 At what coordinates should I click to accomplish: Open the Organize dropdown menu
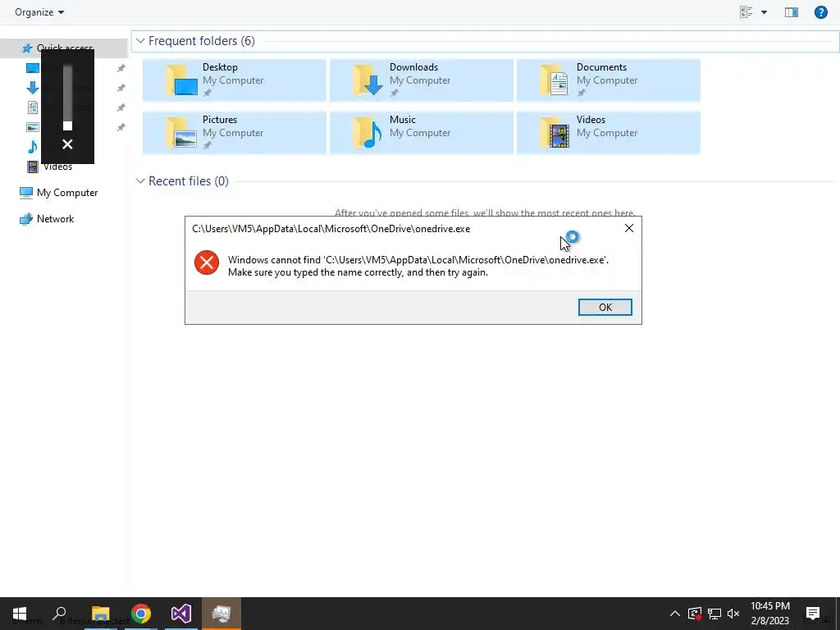tap(39, 11)
